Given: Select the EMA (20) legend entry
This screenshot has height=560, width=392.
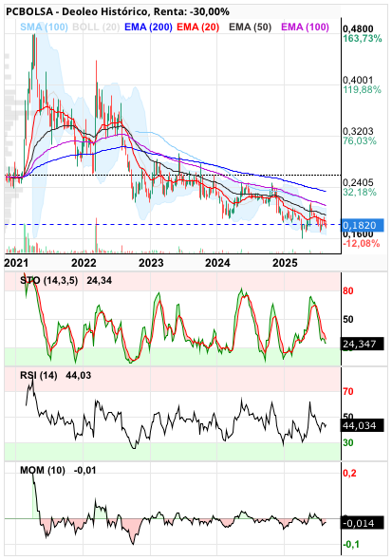Looking at the screenshot, I should [198, 28].
